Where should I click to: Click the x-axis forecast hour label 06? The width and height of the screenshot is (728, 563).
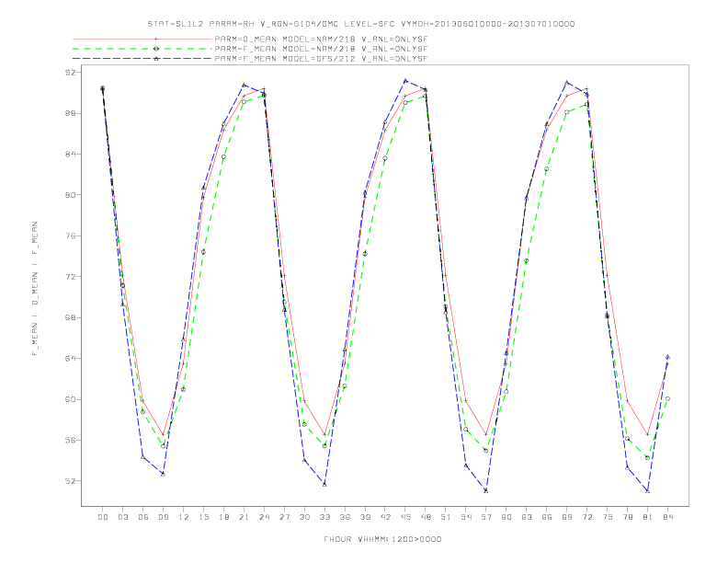143,517
